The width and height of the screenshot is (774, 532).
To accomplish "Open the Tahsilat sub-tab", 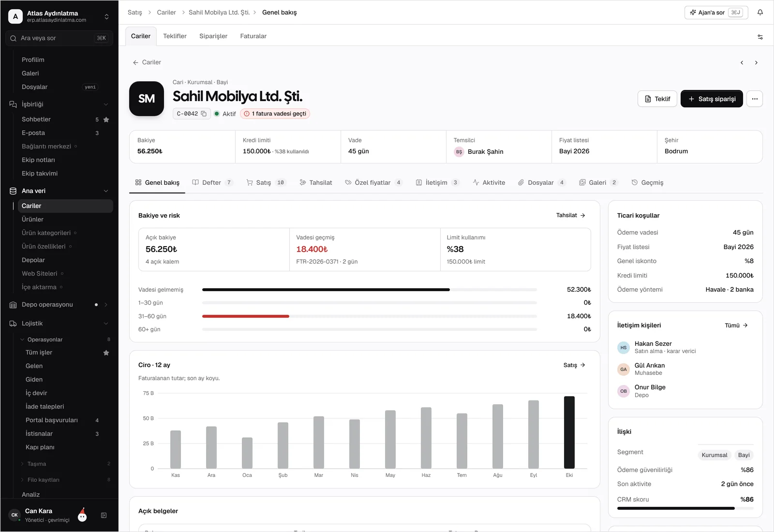I will point(316,183).
